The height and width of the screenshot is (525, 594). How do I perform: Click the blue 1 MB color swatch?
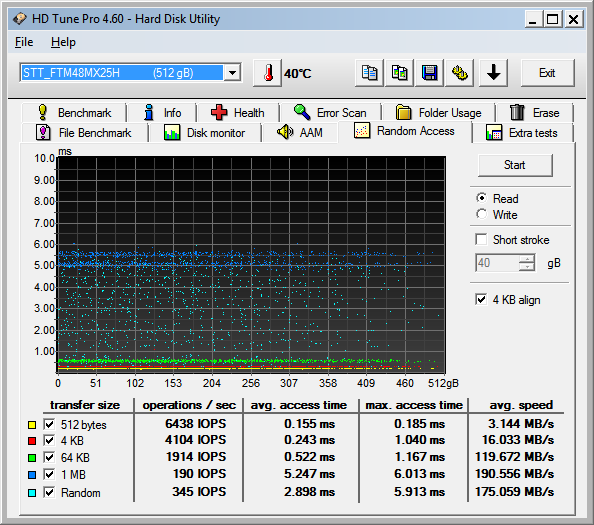[x=32, y=475]
